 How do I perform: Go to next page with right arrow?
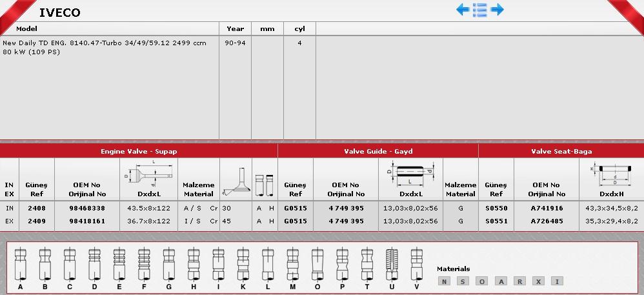[497, 10]
